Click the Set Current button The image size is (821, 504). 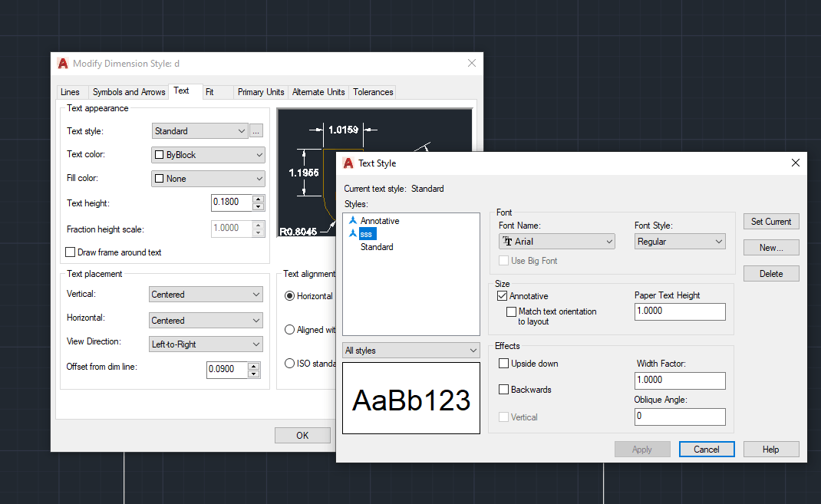pyautogui.click(x=770, y=221)
